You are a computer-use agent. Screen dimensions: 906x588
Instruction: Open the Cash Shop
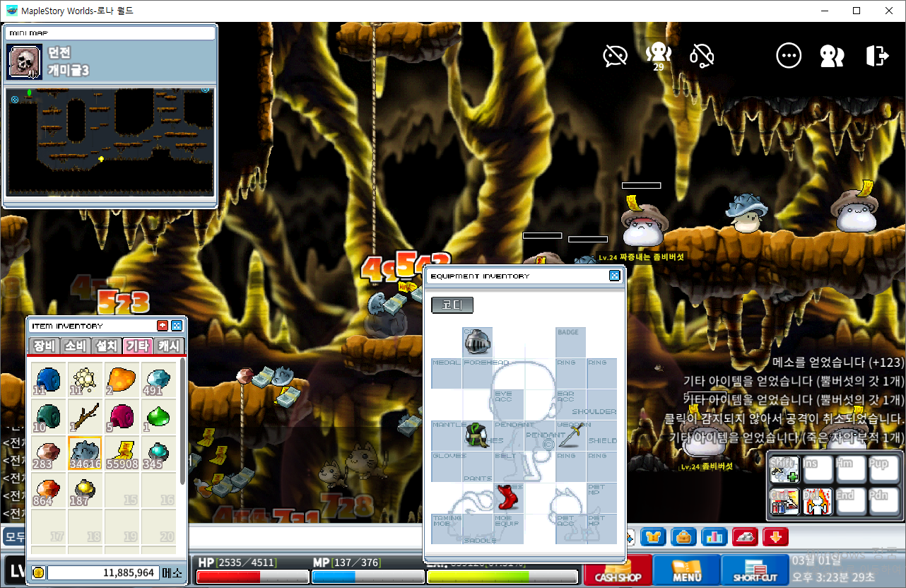[618, 571]
